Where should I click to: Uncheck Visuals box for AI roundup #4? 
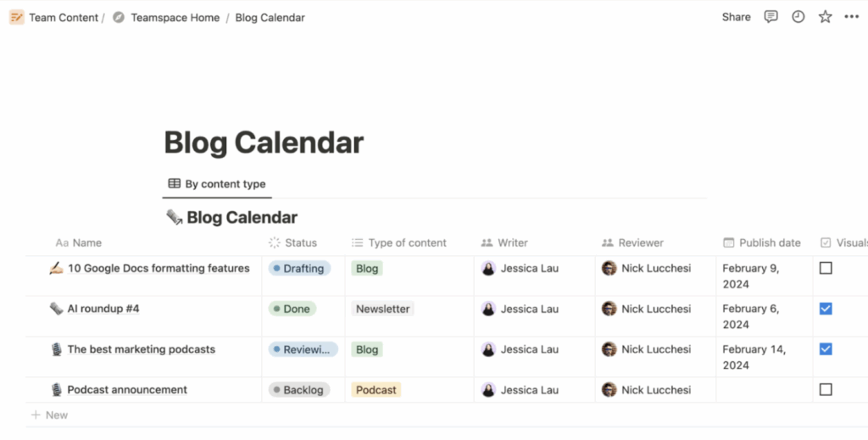coord(826,309)
